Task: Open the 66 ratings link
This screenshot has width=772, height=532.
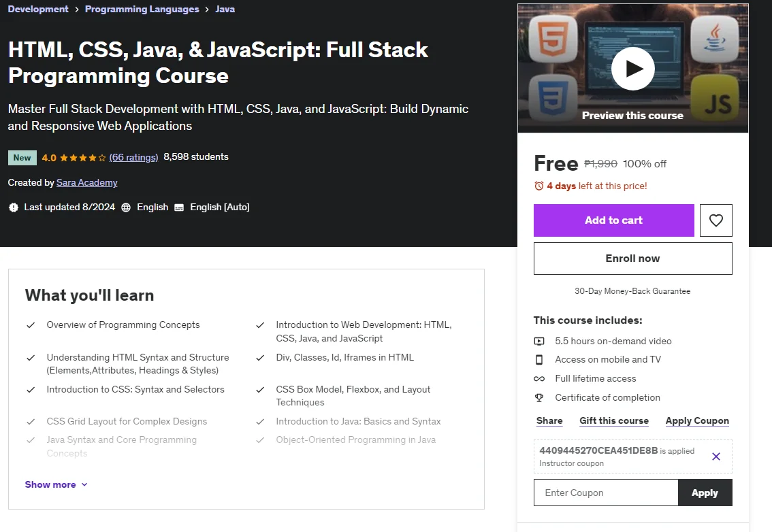Action: (x=133, y=157)
